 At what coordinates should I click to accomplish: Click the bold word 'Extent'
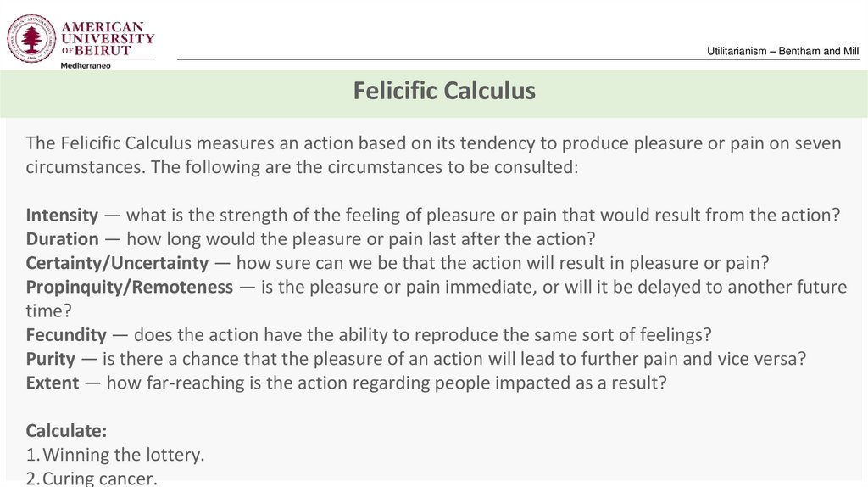point(52,382)
